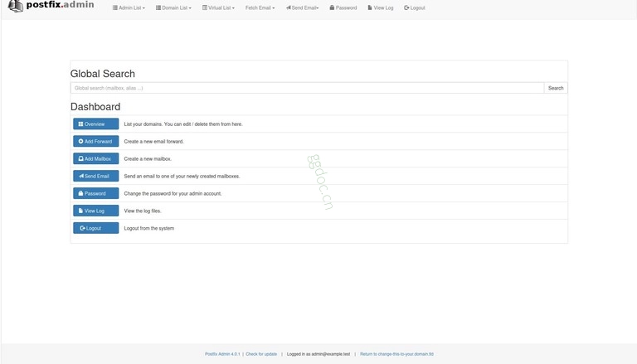
Task: Click the 'Dashboard' heading
Action: coord(95,106)
